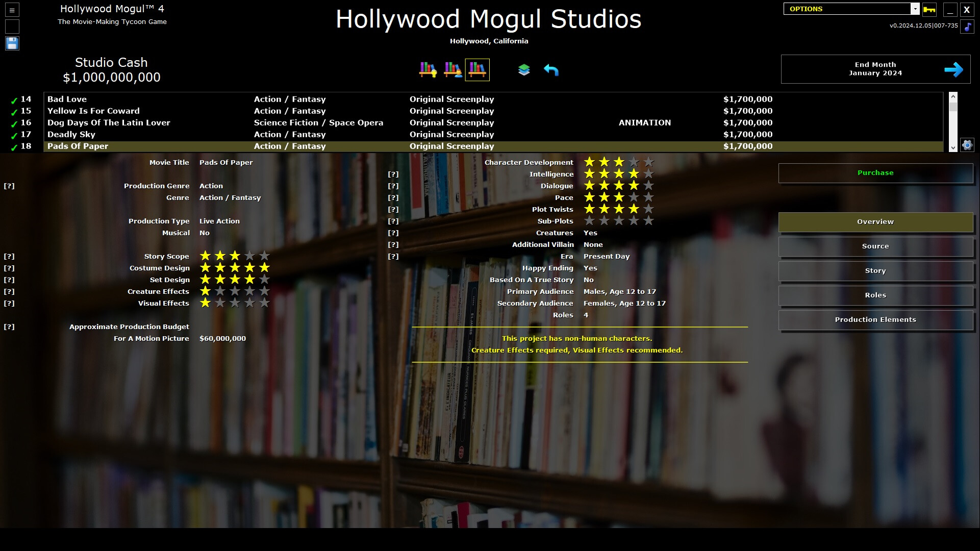This screenshot has height=551, width=980.
Task: Click the Purchase button
Action: (875, 173)
